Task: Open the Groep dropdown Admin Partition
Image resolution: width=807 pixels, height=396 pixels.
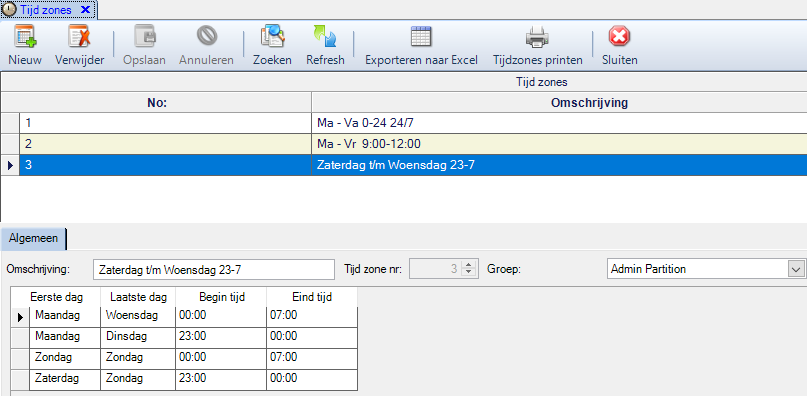Action: coord(796,269)
